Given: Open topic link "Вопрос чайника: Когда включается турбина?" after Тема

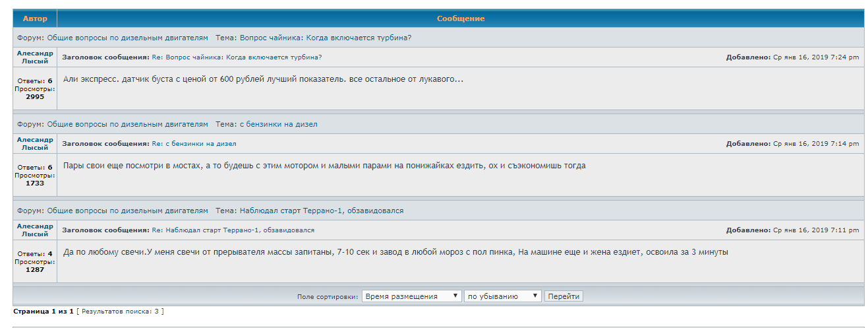Looking at the screenshot, I should tap(325, 38).
